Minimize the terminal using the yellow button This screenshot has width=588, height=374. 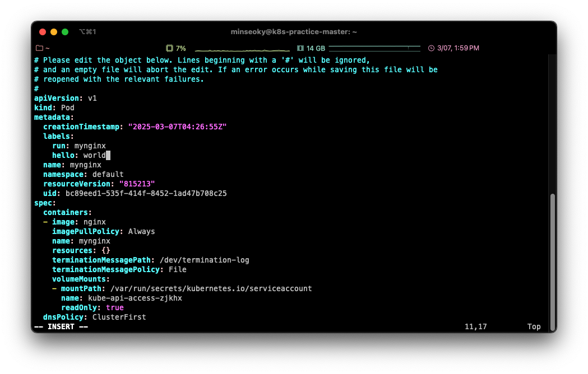point(54,32)
